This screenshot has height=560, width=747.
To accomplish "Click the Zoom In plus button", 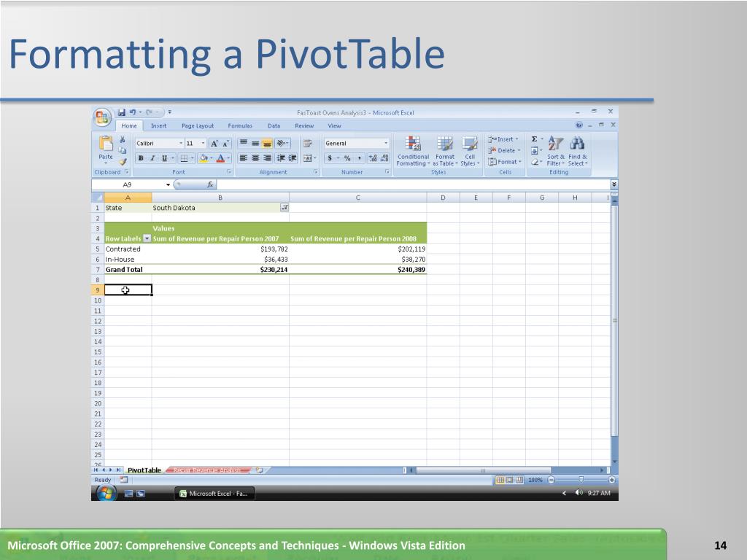I will tap(612, 480).
